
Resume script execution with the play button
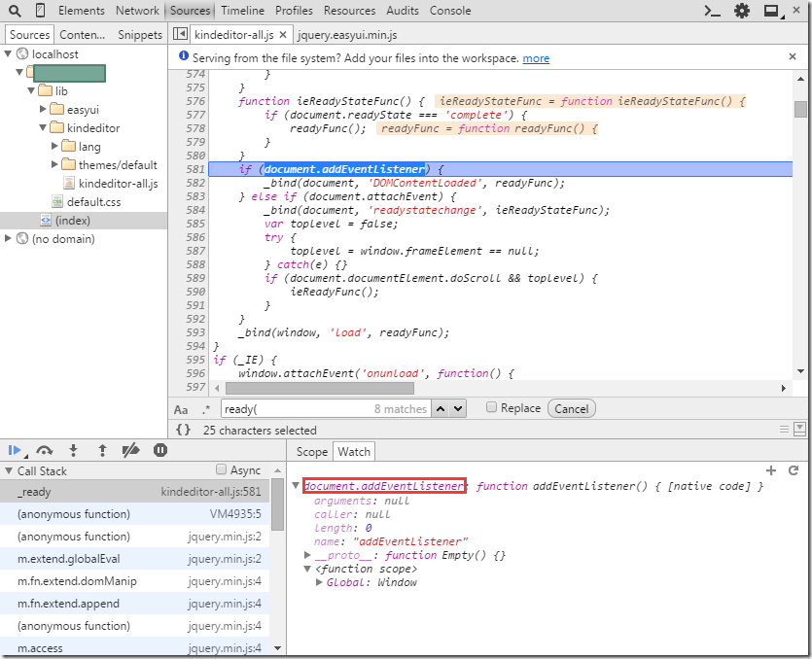pyautogui.click(x=15, y=450)
